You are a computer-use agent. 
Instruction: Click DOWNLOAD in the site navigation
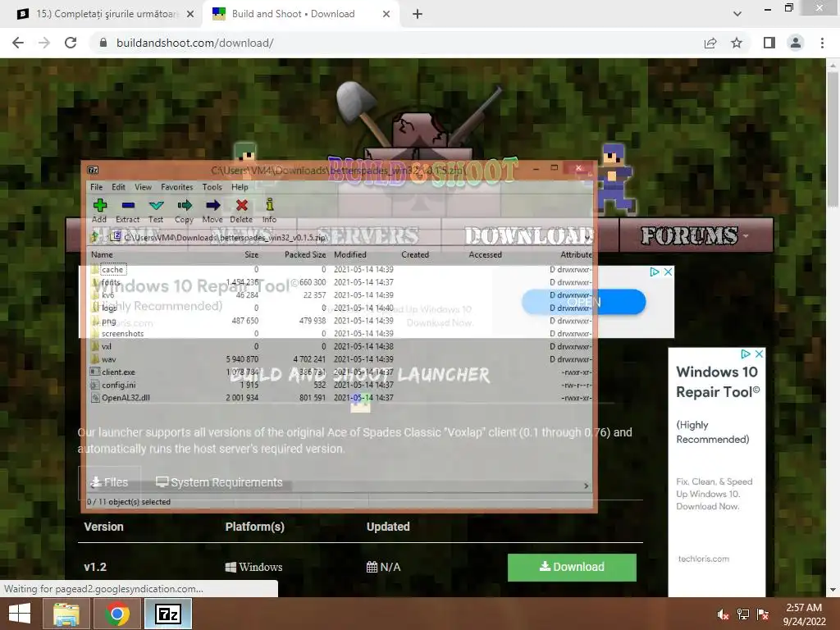coord(530,235)
